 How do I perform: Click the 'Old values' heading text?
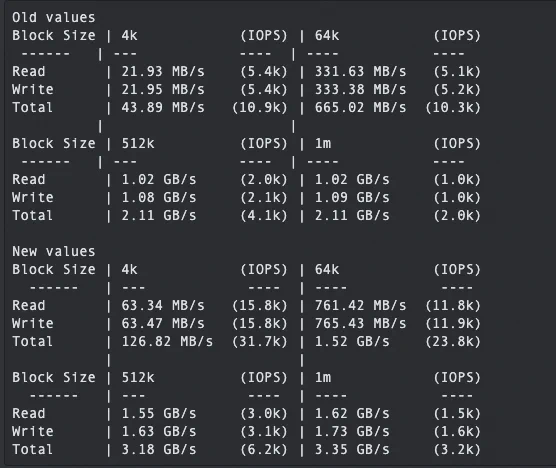(54, 17)
